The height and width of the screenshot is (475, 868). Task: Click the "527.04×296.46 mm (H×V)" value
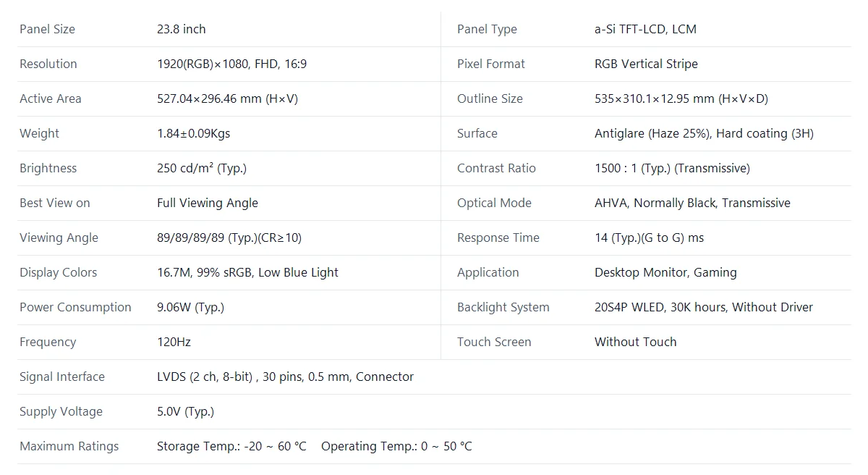[227, 98]
